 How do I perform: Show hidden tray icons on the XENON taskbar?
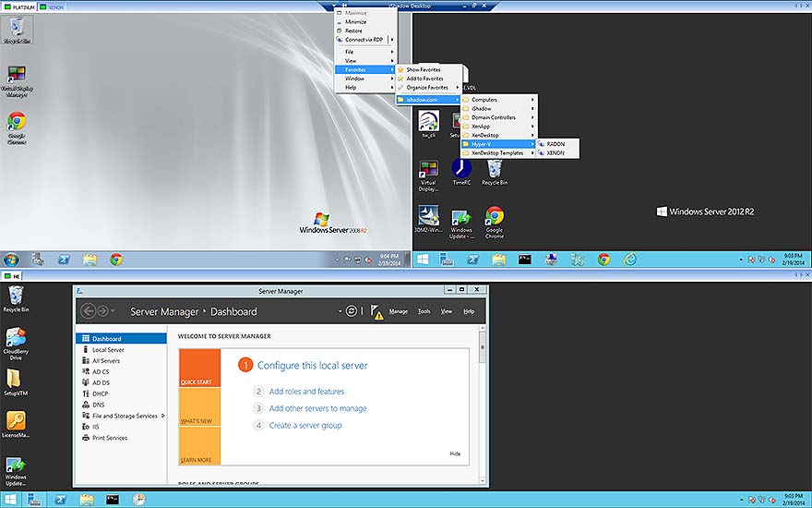[x=741, y=260]
